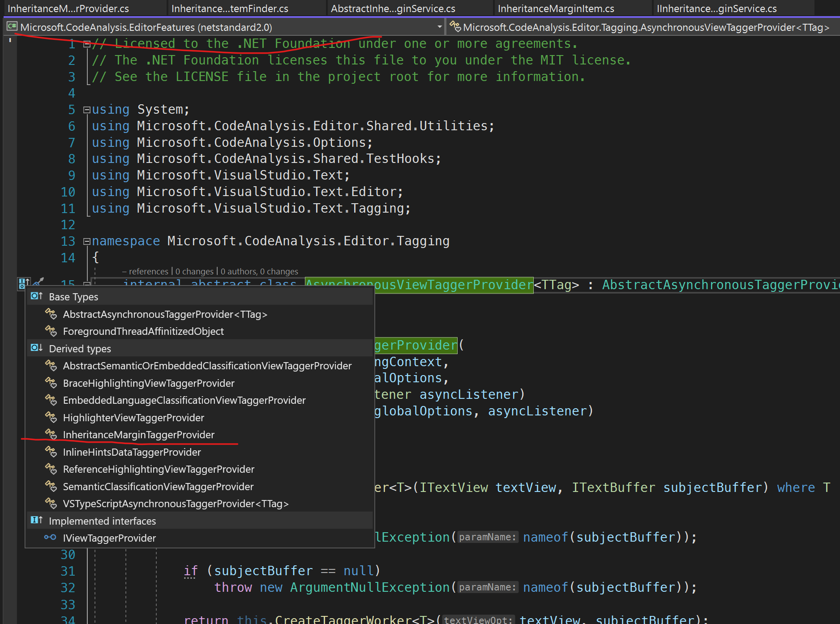The width and height of the screenshot is (840, 624).
Task: Go to VSTypeScriptAsynchronousTaggerProvider<TTag>
Action: pos(176,504)
